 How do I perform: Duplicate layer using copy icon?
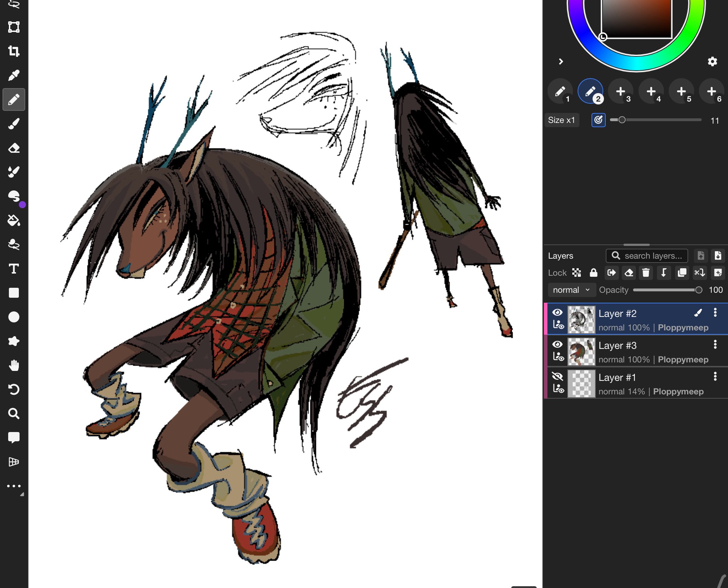(x=682, y=273)
